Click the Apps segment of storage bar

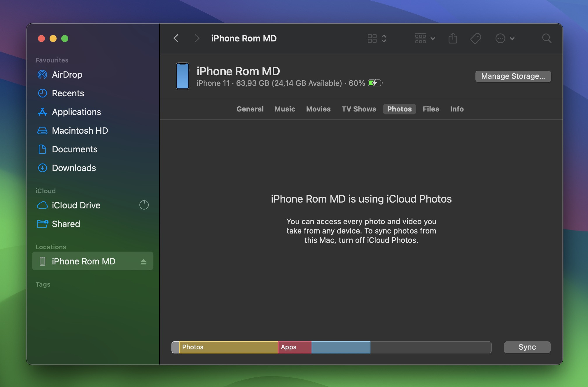click(295, 347)
